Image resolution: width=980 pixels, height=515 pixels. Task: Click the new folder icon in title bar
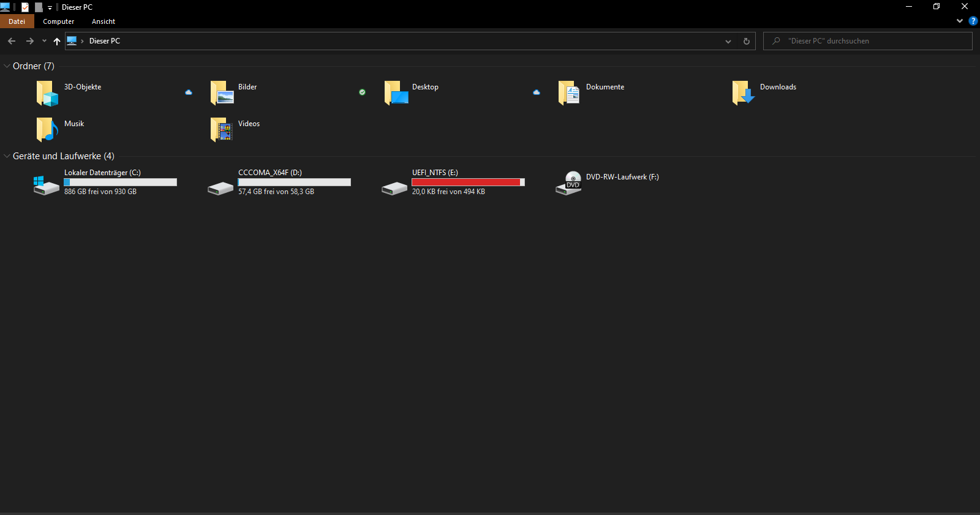tap(39, 7)
